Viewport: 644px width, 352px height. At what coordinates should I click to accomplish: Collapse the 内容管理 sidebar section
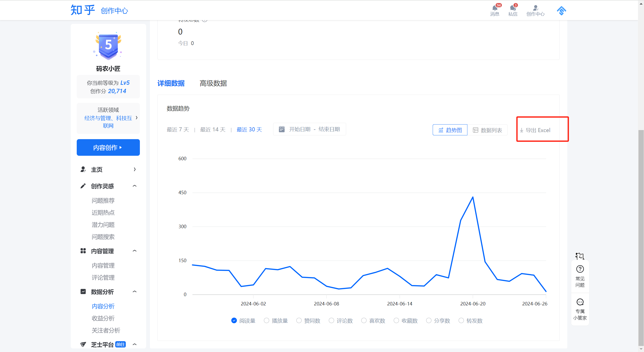pos(135,251)
